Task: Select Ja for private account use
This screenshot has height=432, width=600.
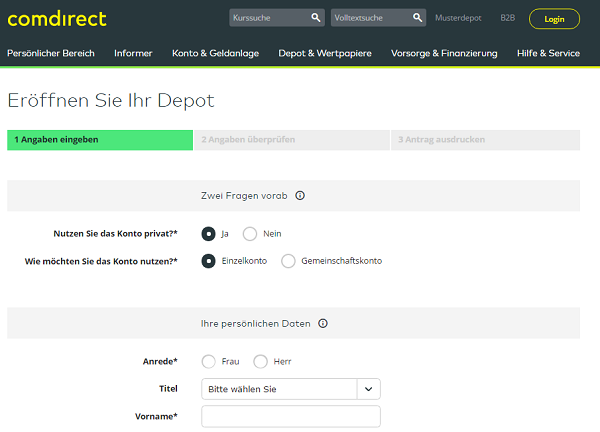Action: [x=209, y=234]
